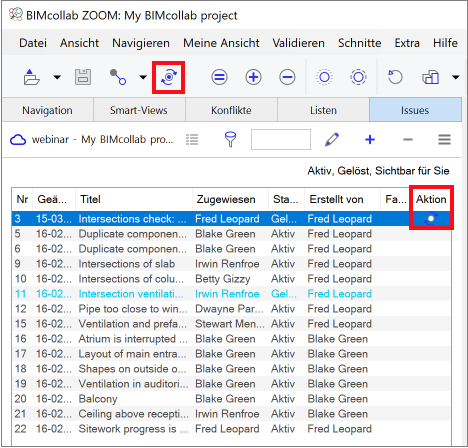Image resolution: width=468 pixels, height=448 pixels.
Task: Expand the open file dropdown arrow
Action: 57,77
